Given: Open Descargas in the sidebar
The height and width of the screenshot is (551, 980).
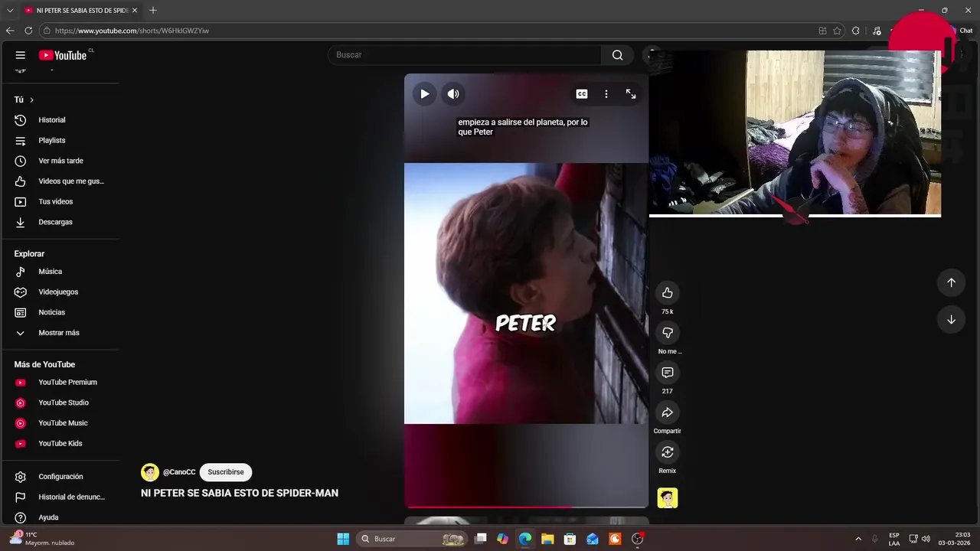Looking at the screenshot, I should 61,222.
